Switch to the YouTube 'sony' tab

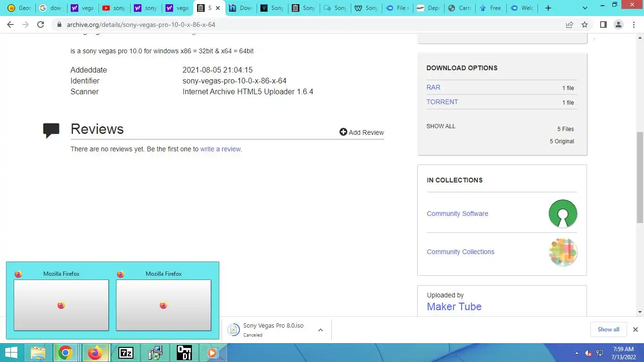point(114,8)
